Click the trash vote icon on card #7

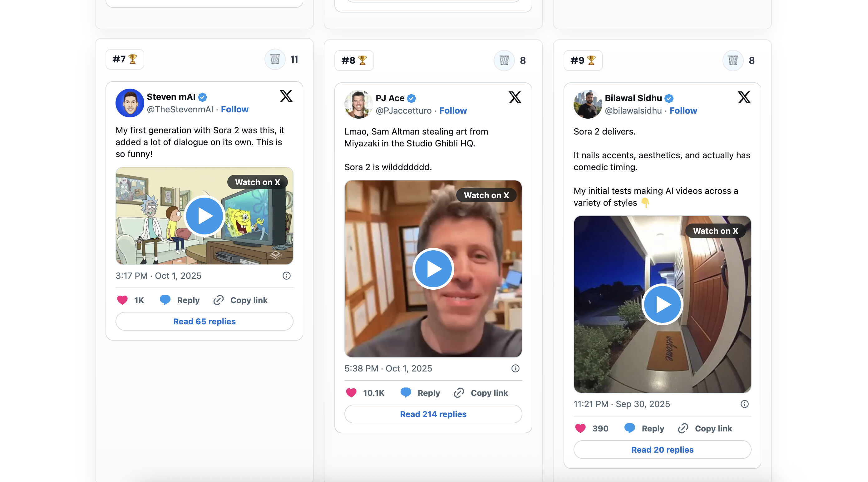coord(275,59)
